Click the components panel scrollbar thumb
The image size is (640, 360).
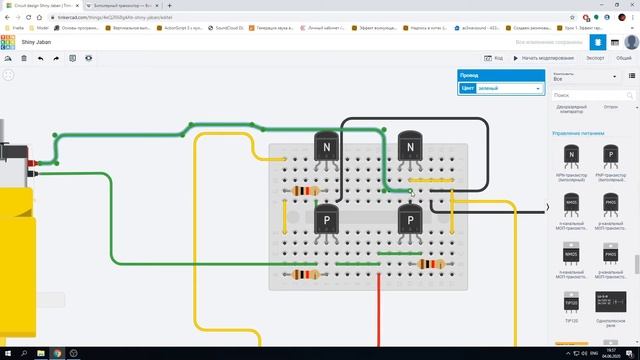pyautogui.click(x=637, y=264)
